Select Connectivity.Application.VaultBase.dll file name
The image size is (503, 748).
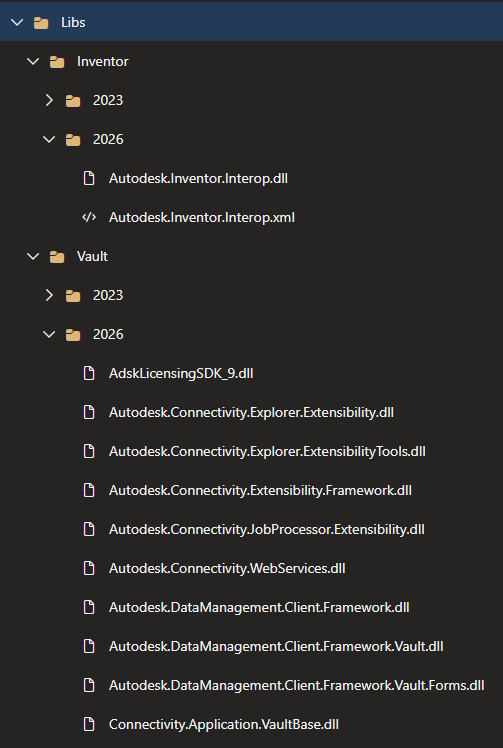pyautogui.click(x=224, y=724)
